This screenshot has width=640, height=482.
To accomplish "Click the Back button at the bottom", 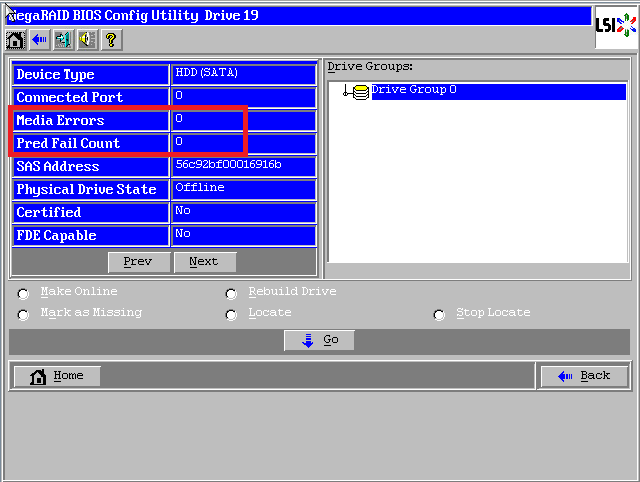I will click(584, 376).
